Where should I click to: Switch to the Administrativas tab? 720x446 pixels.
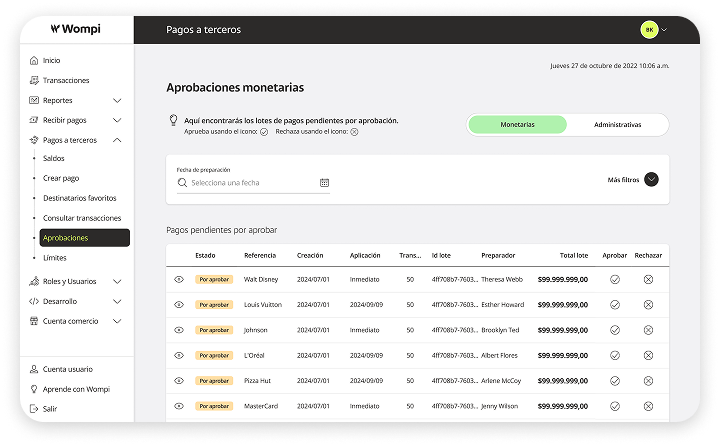[617, 125]
